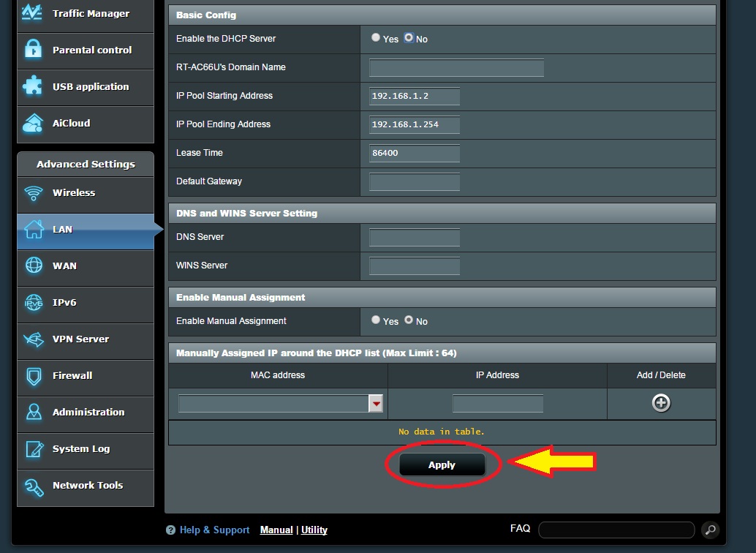Click the Apply button
Viewport: 756px width, 553px height.
click(442, 465)
